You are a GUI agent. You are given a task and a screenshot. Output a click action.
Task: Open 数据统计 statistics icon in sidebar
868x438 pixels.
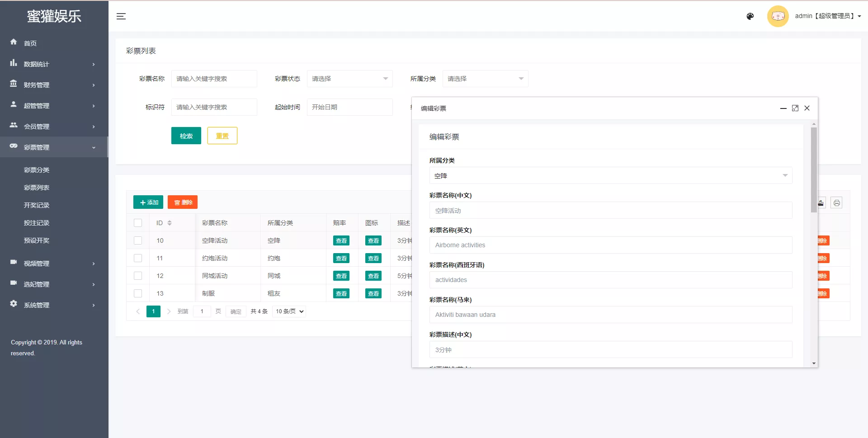point(14,63)
